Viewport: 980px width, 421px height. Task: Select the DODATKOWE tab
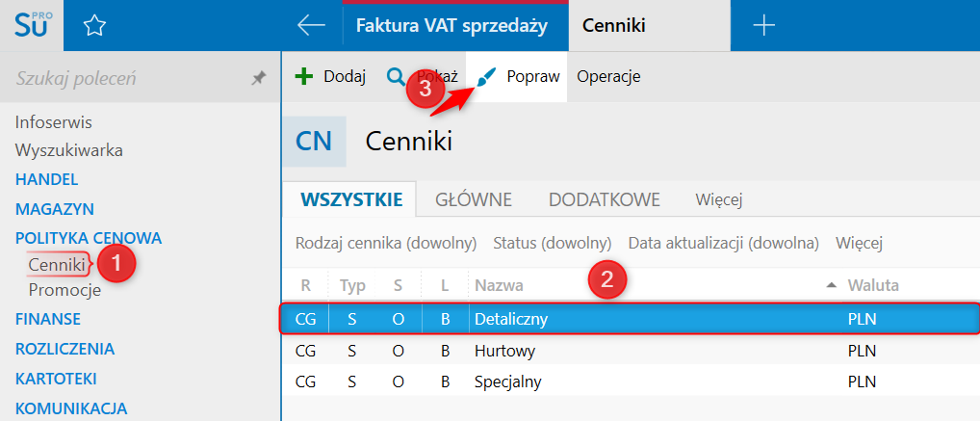(605, 199)
